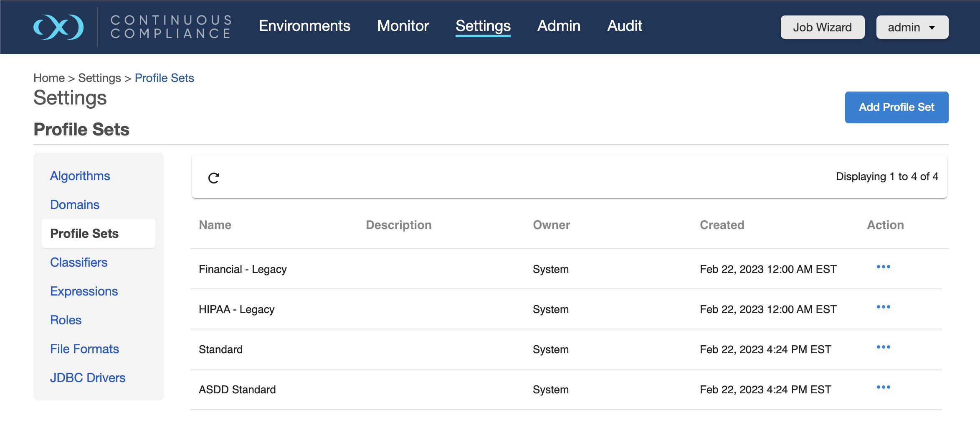Click the Add Profile Set button
Viewport: 980px width, 423px height.
point(896,107)
